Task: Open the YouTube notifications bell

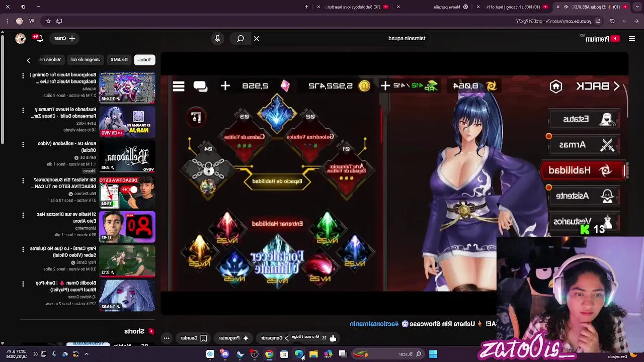Action: pyautogui.click(x=38, y=38)
